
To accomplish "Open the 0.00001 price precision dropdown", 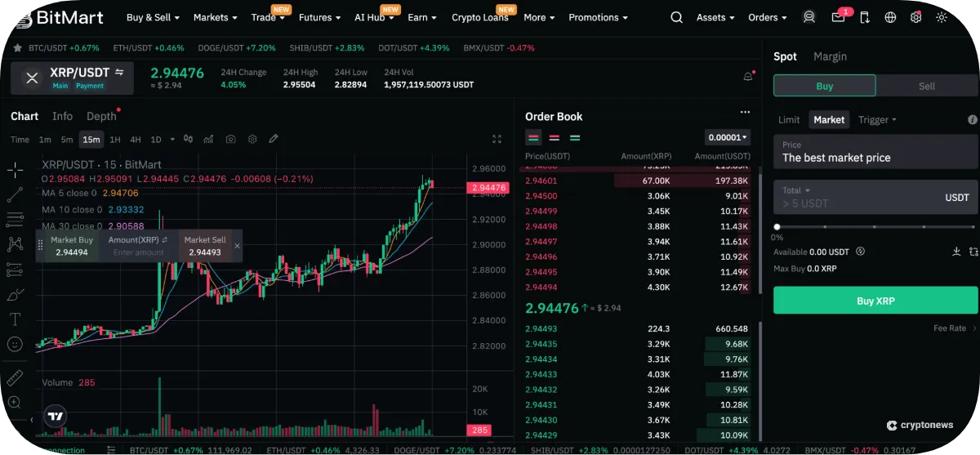I will pyautogui.click(x=728, y=138).
